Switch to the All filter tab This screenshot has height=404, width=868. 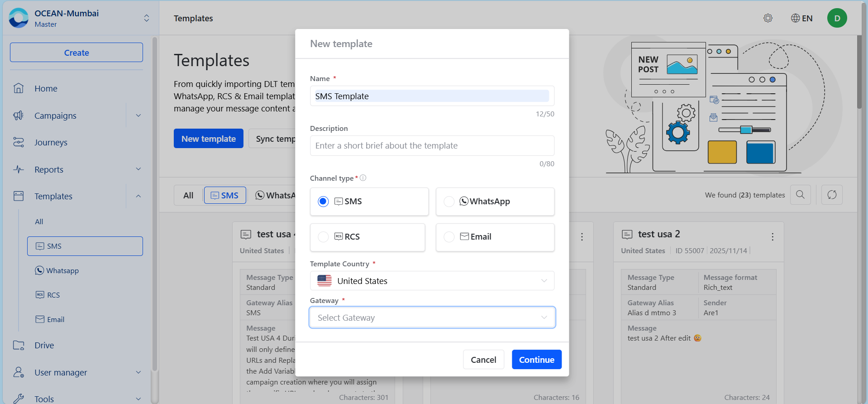click(188, 195)
